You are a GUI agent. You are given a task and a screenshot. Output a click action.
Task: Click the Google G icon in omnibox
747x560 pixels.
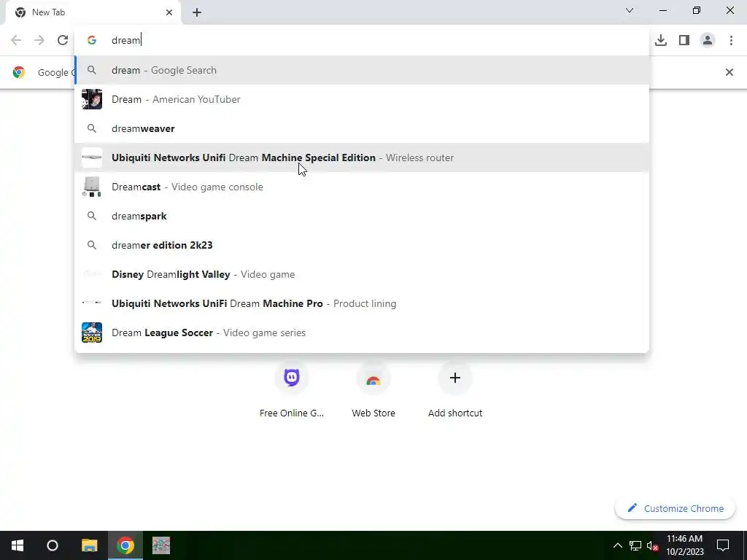click(x=92, y=40)
